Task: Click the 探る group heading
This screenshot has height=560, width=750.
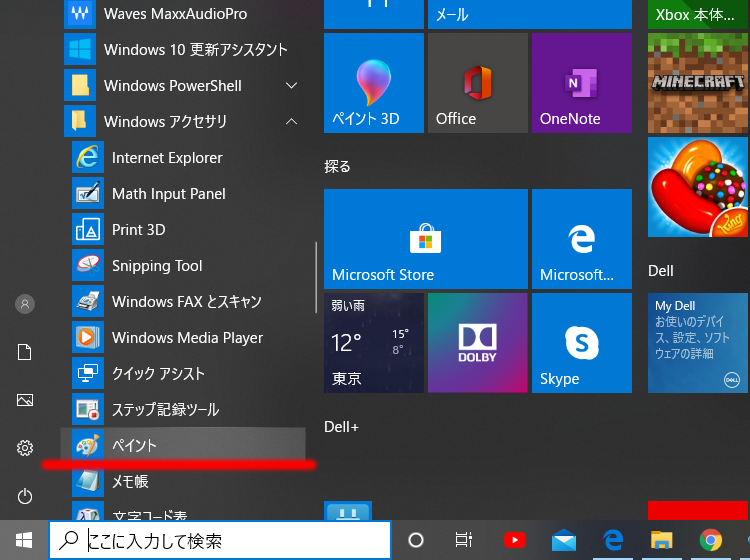Action: tap(337, 166)
